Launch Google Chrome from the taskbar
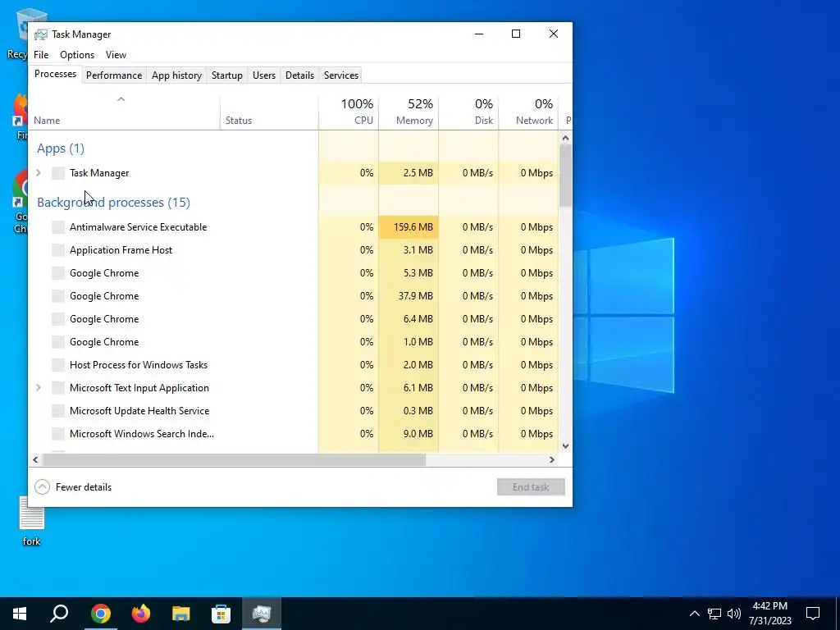 click(x=100, y=614)
